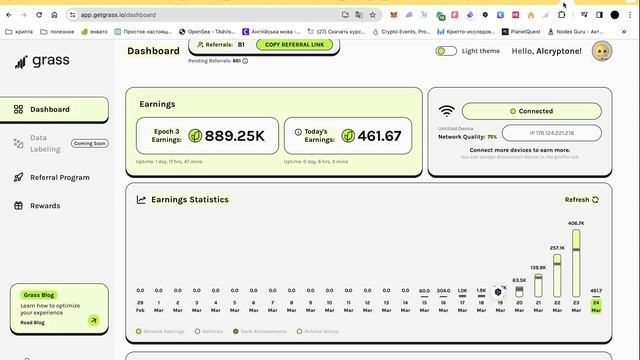Reload the page with the refresh icon
Image resolution: width=640 pixels, height=360 pixels.
point(39,15)
